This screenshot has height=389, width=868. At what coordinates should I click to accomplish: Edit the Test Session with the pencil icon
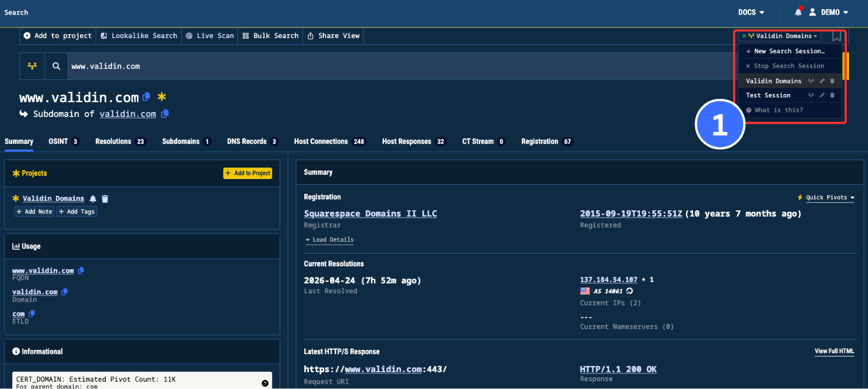click(x=822, y=95)
